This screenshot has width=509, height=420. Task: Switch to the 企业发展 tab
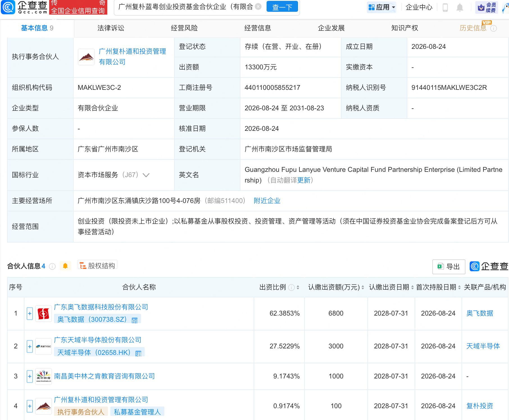point(331,28)
